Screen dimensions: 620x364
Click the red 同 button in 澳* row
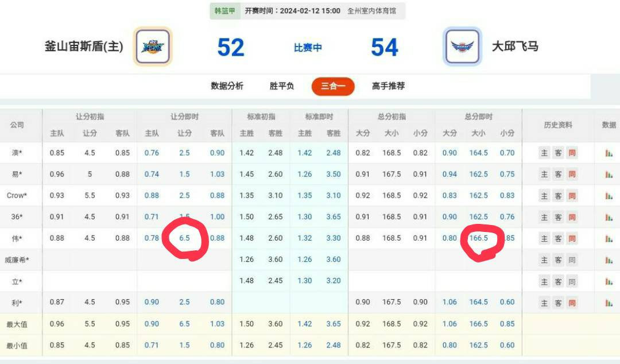pyautogui.click(x=572, y=153)
